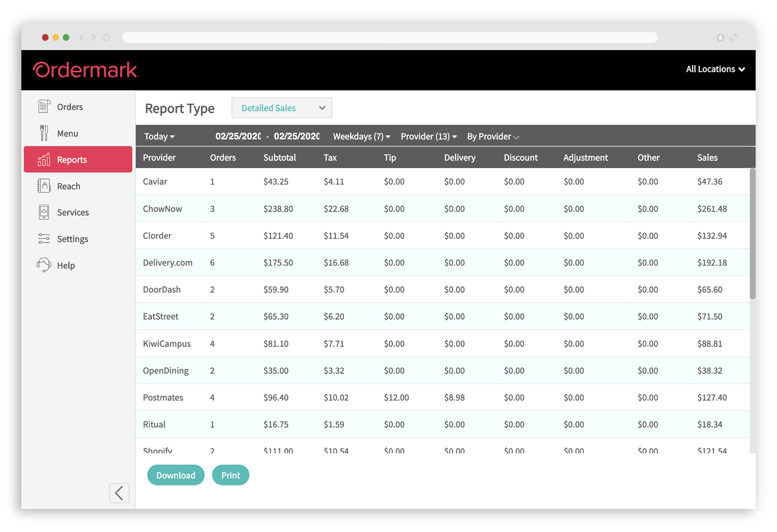This screenshot has height=532, width=777.
Task: Open the Orders section label
Action: point(70,107)
